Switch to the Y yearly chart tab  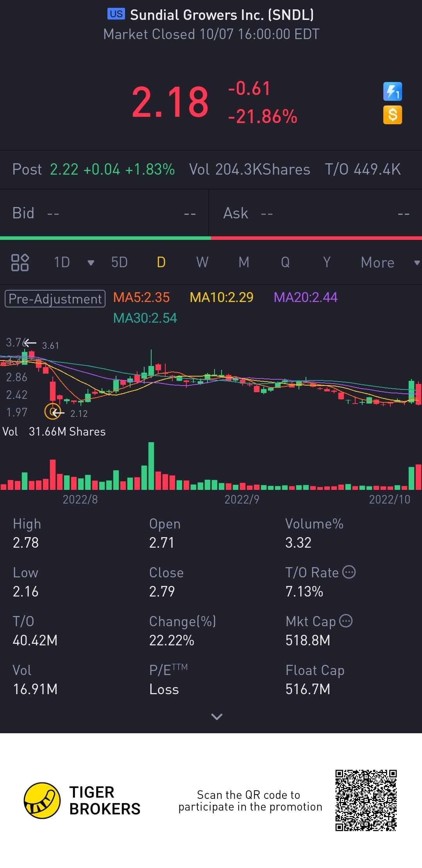[327, 263]
